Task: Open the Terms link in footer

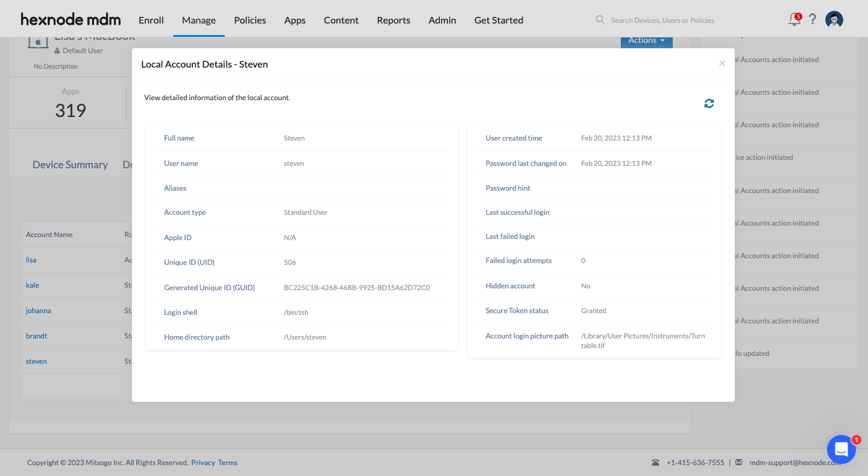Action: [228, 463]
